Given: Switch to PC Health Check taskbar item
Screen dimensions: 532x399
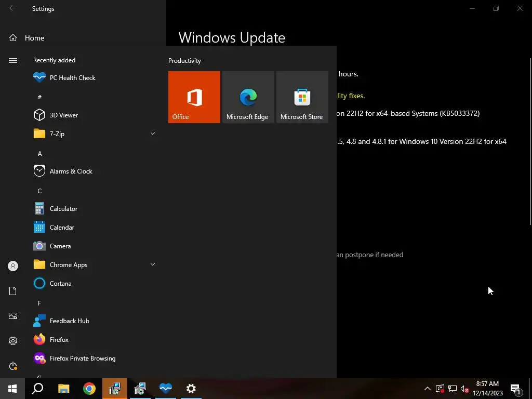Looking at the screenshot, I should tap(166, 389).
